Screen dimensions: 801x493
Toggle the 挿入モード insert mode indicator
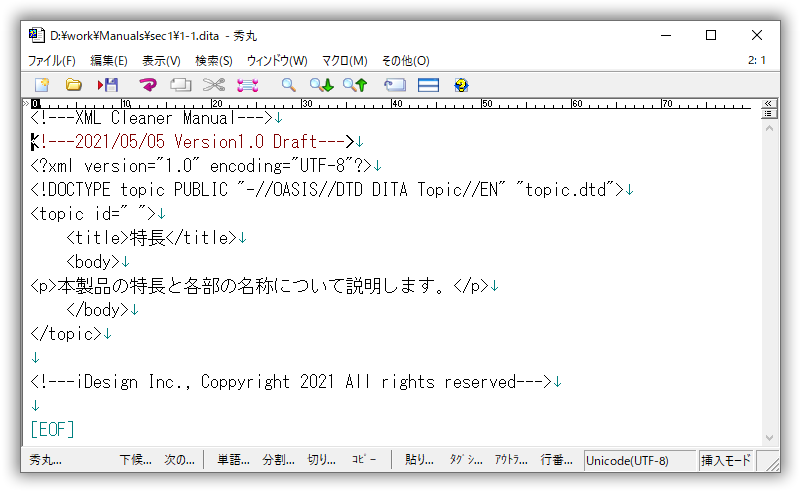pyautogui.click(x=726, y=461)
